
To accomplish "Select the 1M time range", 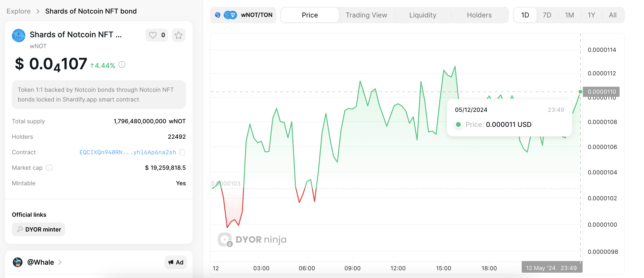I will click(x=569, y=15).
